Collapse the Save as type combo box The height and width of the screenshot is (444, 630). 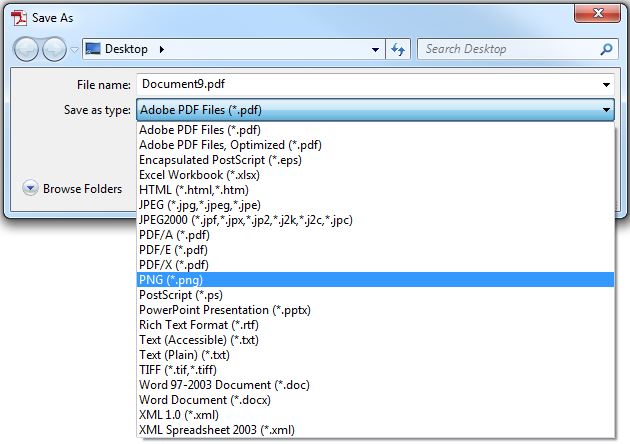pyautogui.click(x=375, y=110)
